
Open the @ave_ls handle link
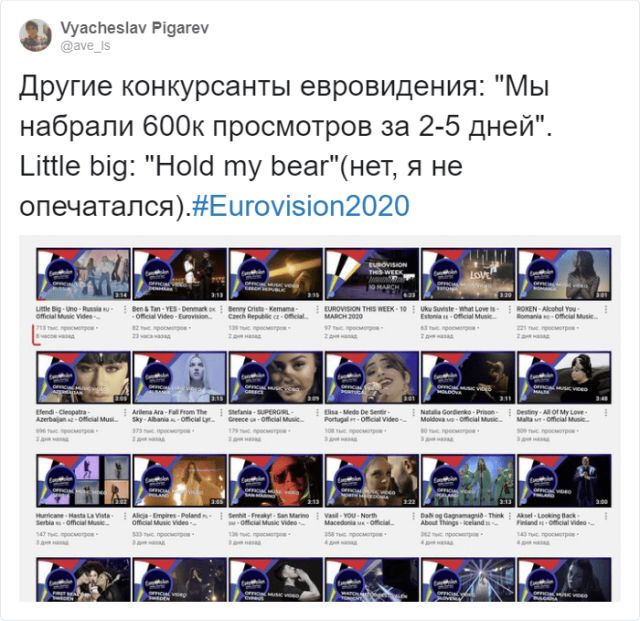tap(85, 46)
